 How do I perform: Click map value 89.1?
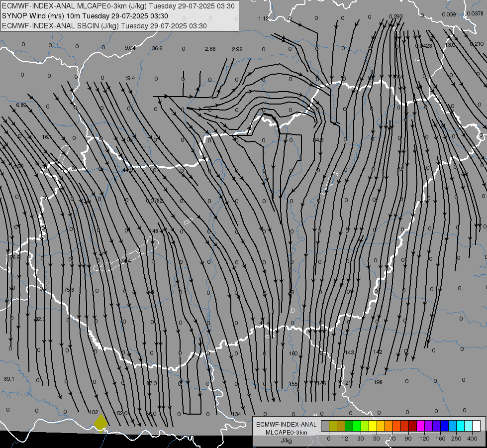9,379
